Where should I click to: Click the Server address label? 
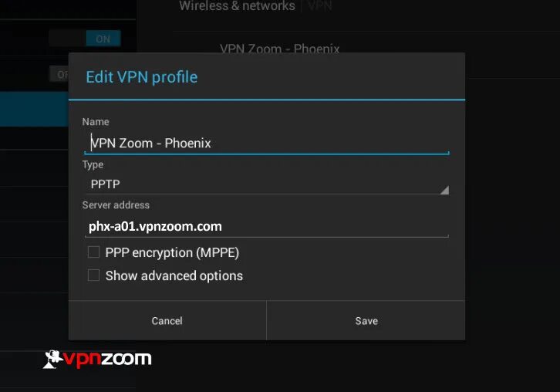(116, 205)
